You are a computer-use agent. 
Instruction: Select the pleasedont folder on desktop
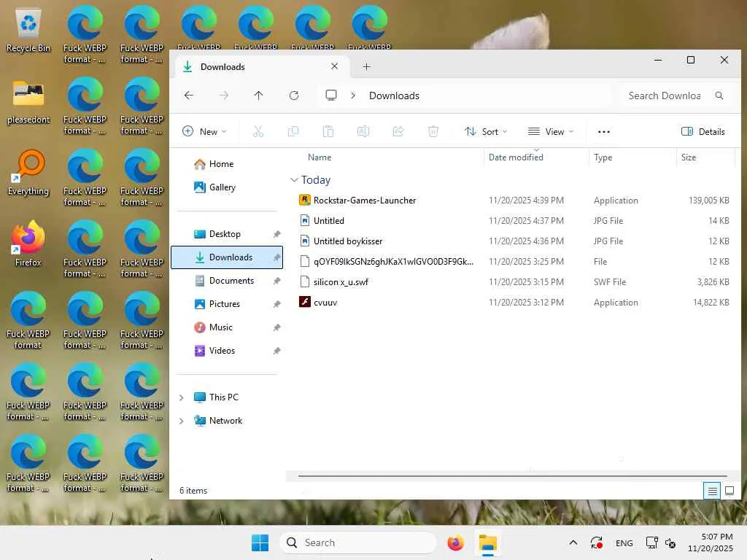tap(28, 102)
